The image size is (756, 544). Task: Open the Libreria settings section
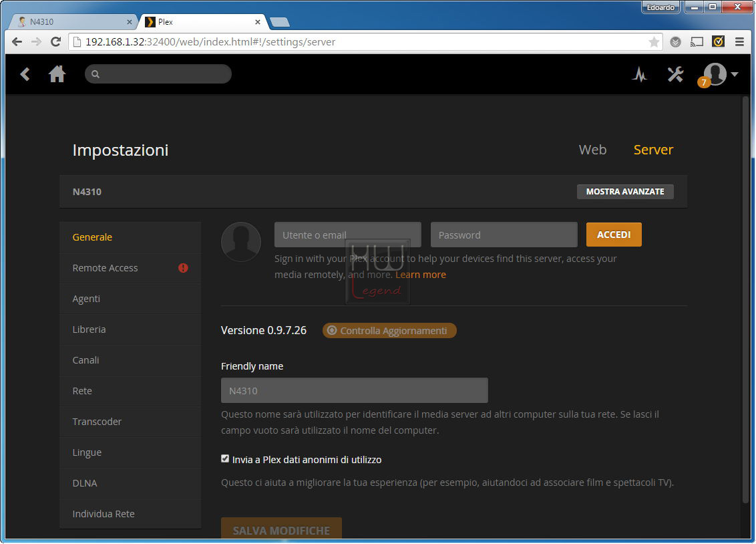click(130, 330)
